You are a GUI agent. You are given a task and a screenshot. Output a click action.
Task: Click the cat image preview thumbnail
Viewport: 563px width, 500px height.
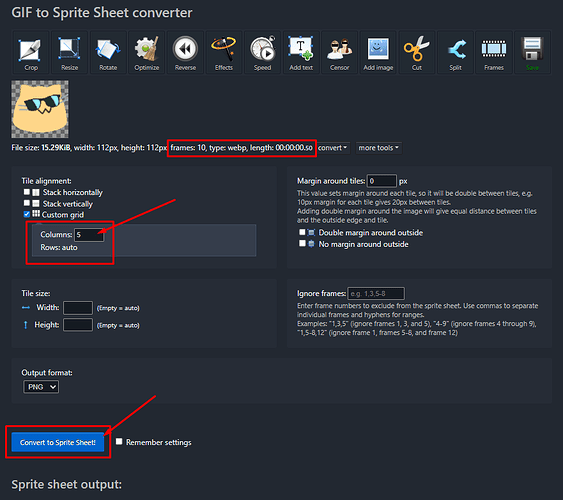click(40, 109)
